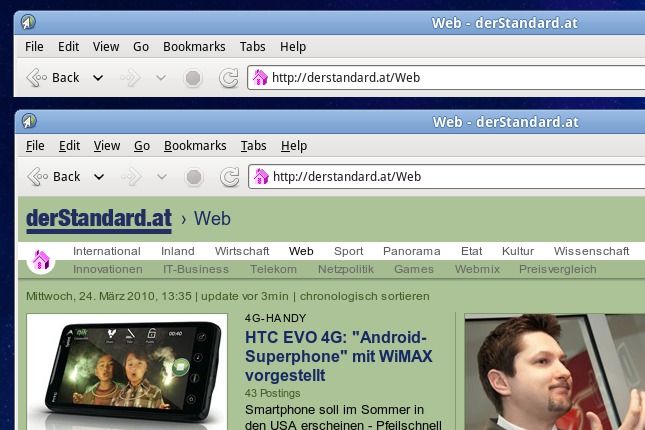Click Stop loading icon in rear window
Viewport: 645px width, 430px height.
point(193,78)
